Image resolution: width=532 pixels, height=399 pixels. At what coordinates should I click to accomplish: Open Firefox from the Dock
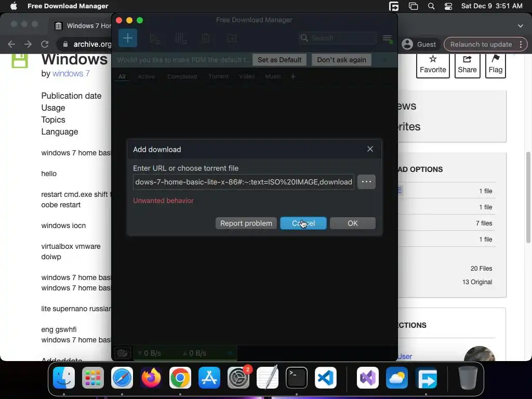coord(151,378)
